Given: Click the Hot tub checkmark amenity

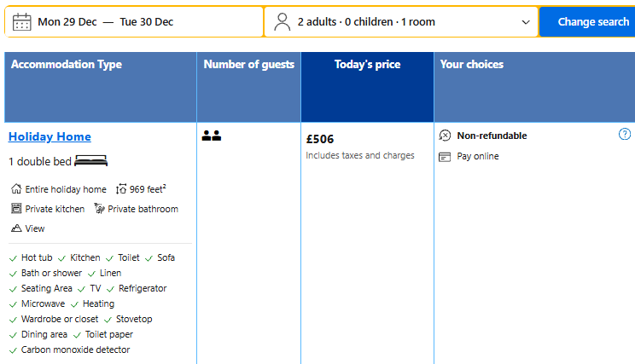Looking at the screenshot, I should (x=31, y=257).
